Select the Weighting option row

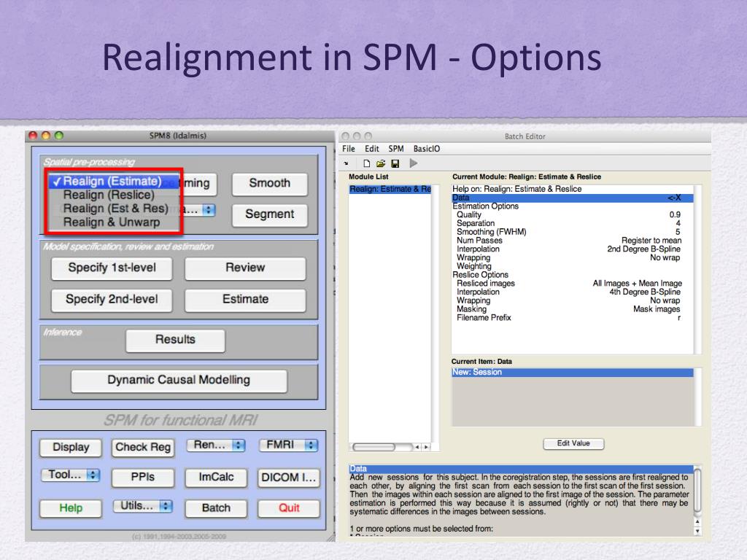click(x=572, y=266)
